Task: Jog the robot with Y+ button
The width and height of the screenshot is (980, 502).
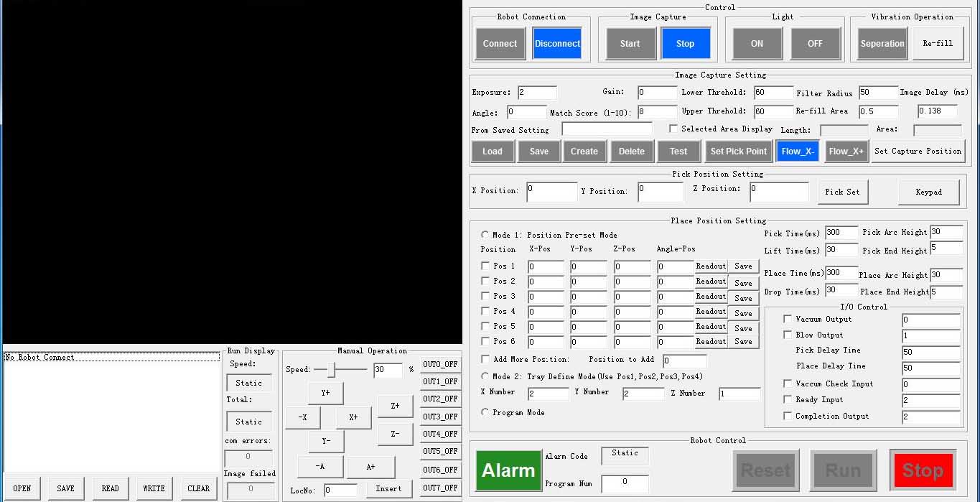Action: tap(326, 394)
